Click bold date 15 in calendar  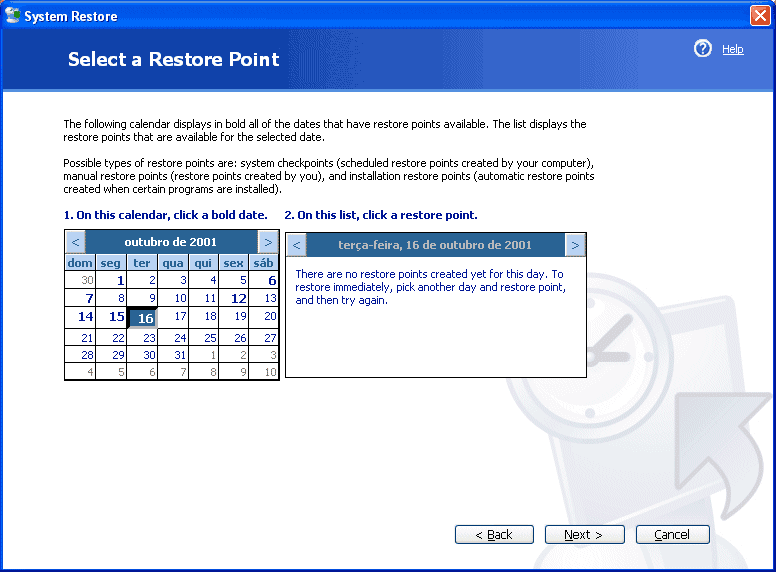117,317
